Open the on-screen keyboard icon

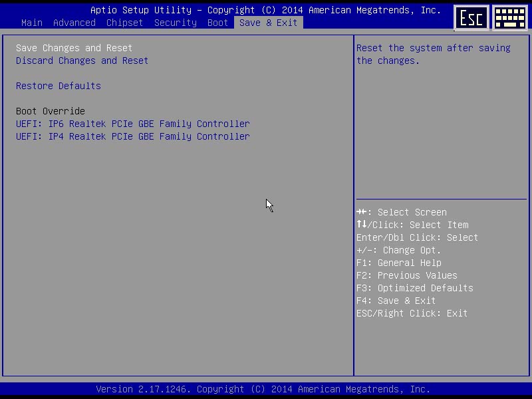point(510,18)
